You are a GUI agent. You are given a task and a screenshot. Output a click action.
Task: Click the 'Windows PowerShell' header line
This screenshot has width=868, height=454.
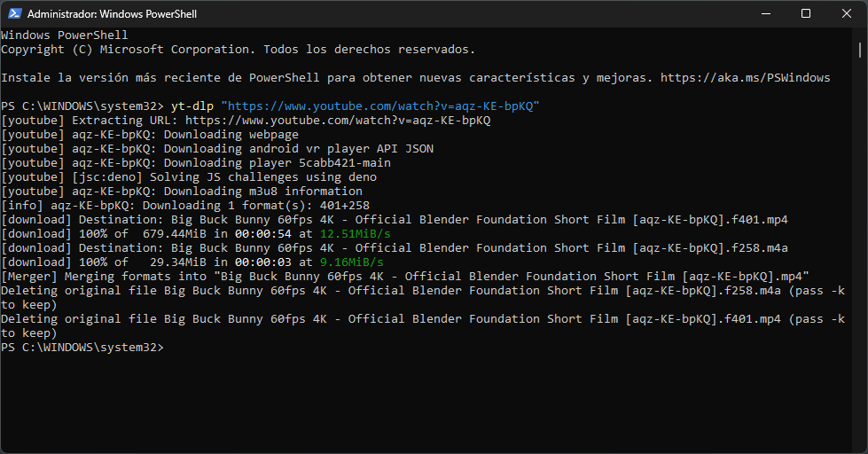point(64,35)
